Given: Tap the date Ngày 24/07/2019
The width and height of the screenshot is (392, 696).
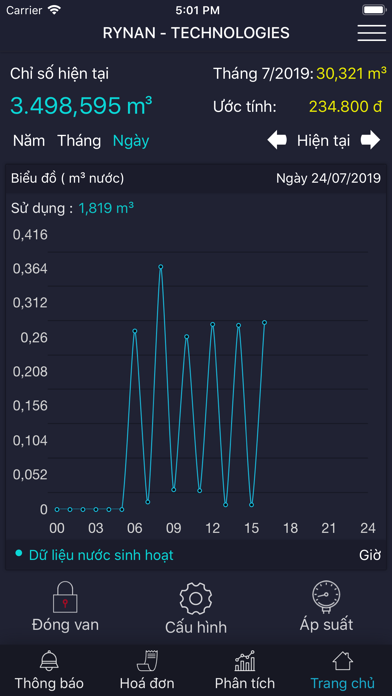Looking at the screenshot, I should (329, 178).
